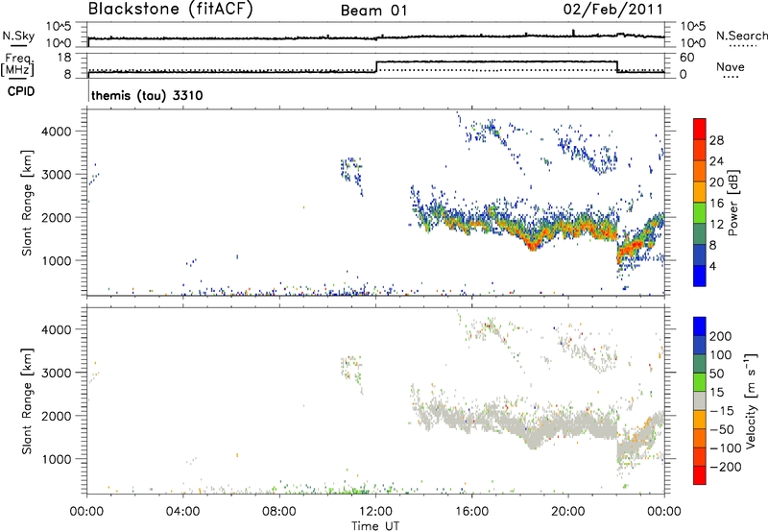Click the "100" label on velocity colorbar
Image resolution: width=768 pixels, height=532 pixels.
(721, 355)
